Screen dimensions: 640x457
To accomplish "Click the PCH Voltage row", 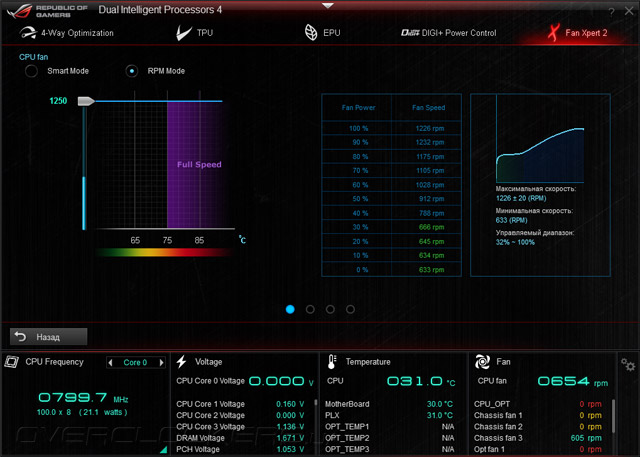I will 240,449.
